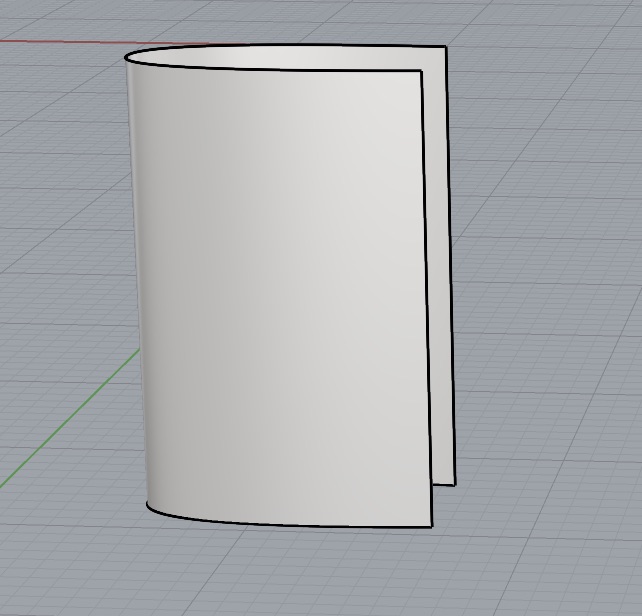Click the top-right corner of the back sheet
Viewport: 642px width, 616px height.
pyautogui.click(x=445, y=47)
